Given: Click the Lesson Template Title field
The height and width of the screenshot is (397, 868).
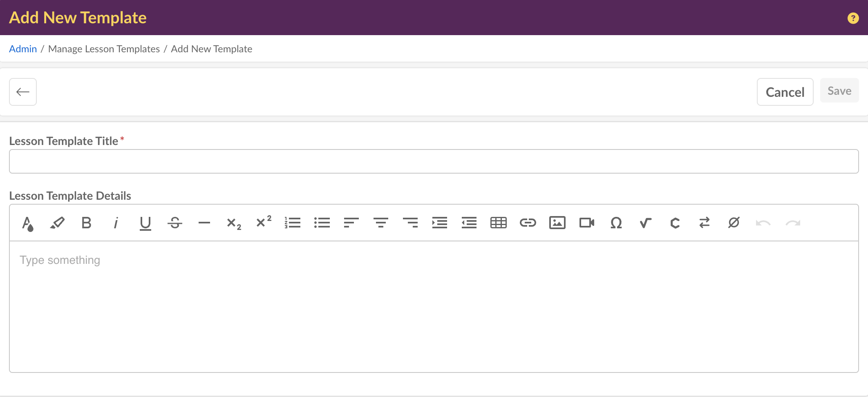Looking at the screenshot, I should pos(434,161).
